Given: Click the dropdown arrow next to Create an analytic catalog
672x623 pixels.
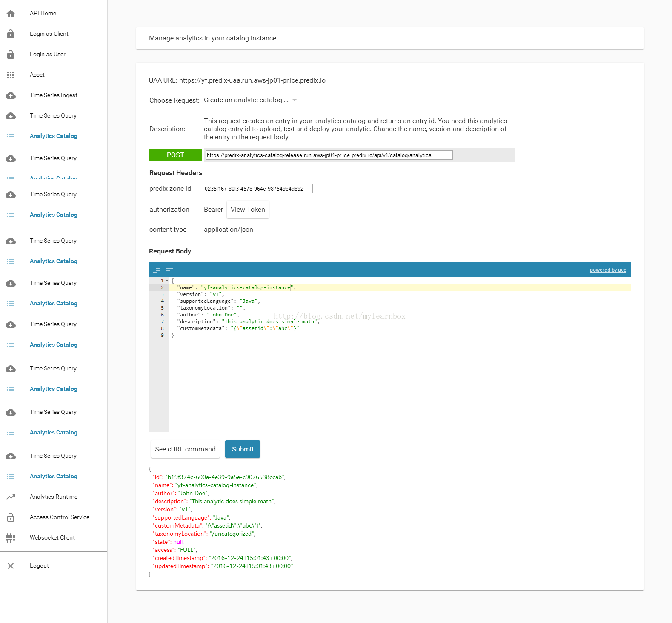Looking at the screenshot, I should (x=295, y=100).
